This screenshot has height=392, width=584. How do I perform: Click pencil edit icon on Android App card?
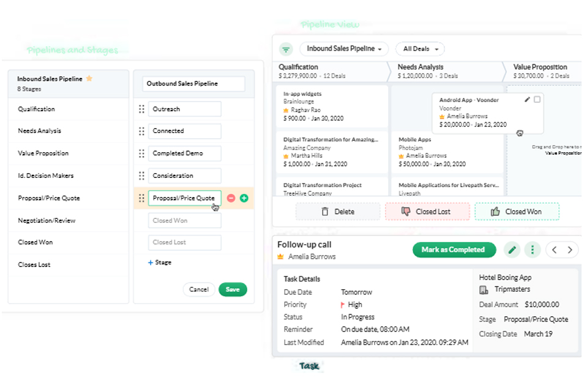point(527,99)
